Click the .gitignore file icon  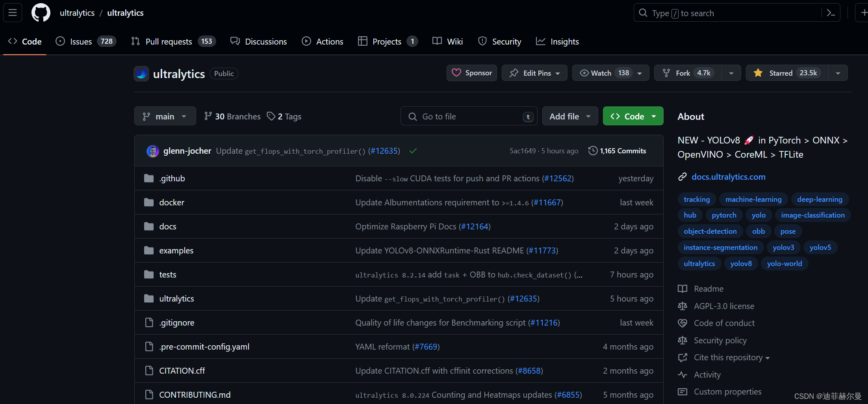(x=149, y=322)
